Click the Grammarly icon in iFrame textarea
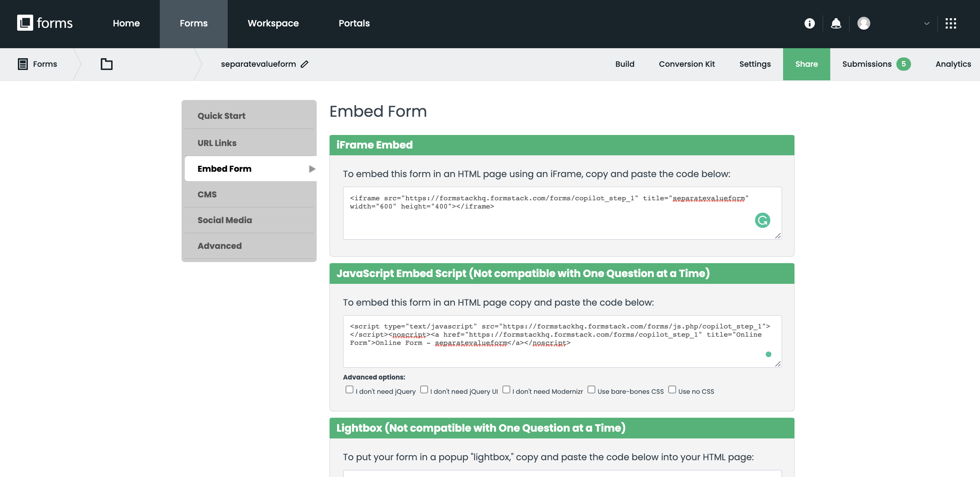This screenshot has width=980, height=477. pyautogui.click(x=762, y=220)
